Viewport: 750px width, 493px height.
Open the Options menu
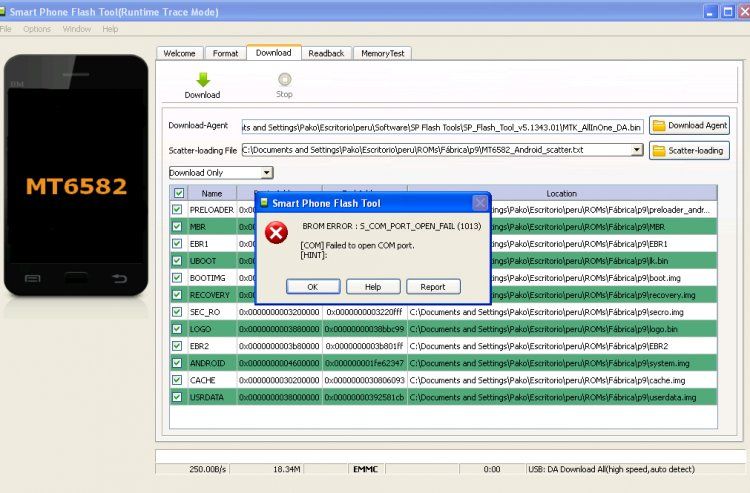(x=37, y=29)
